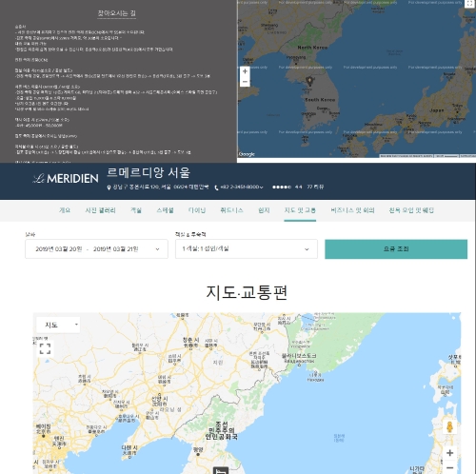The height and width of the screenshot is (474, 476).
Task: Switch to the 스페셜 tab
Action: coord(166,210)
